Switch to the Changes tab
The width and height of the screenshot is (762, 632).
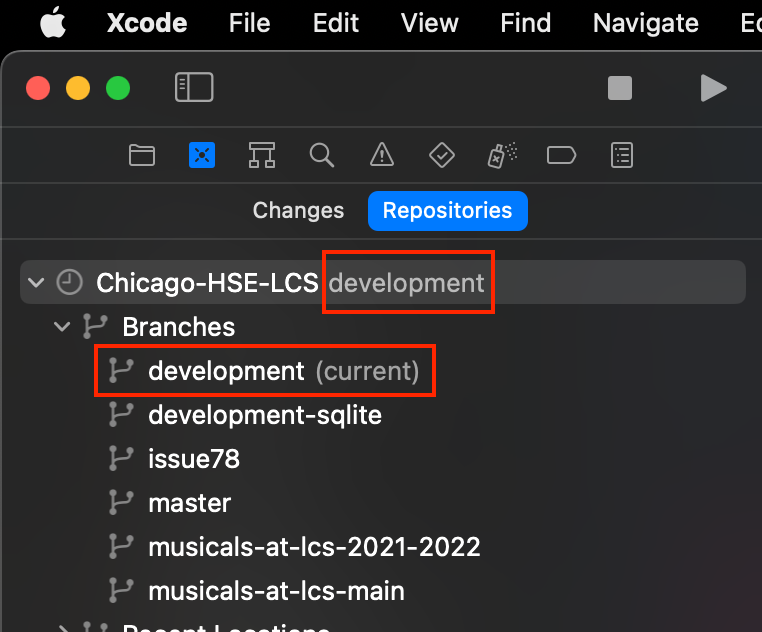click(298, 211)
